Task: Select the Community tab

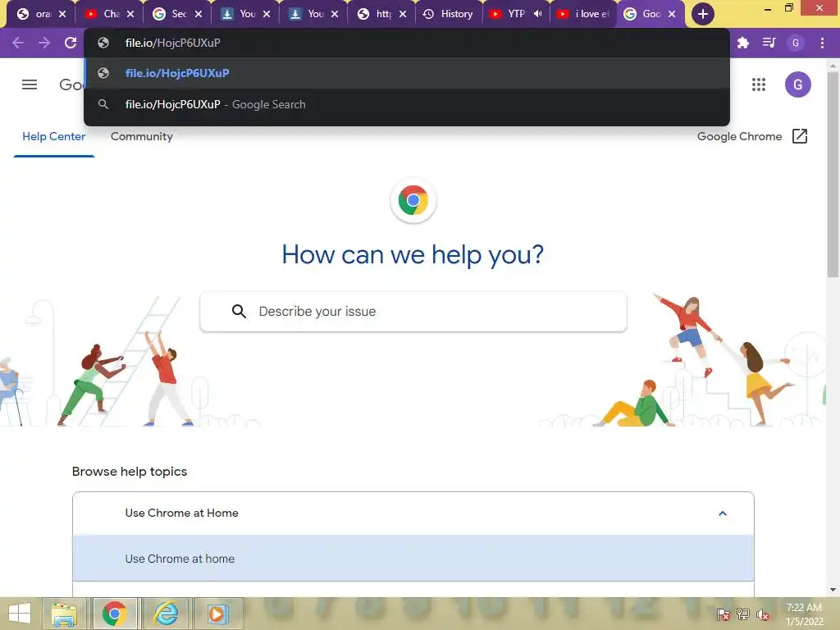Action: [x=141, y=137]
